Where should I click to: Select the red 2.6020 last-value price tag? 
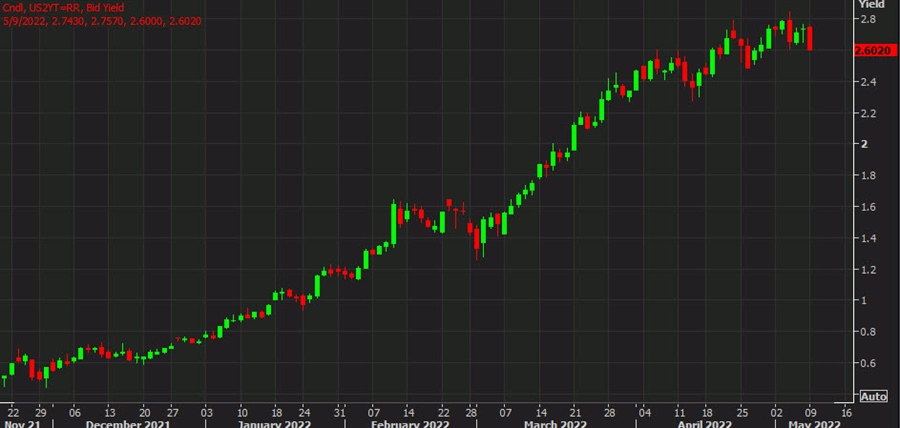click(x=873, y=51)
